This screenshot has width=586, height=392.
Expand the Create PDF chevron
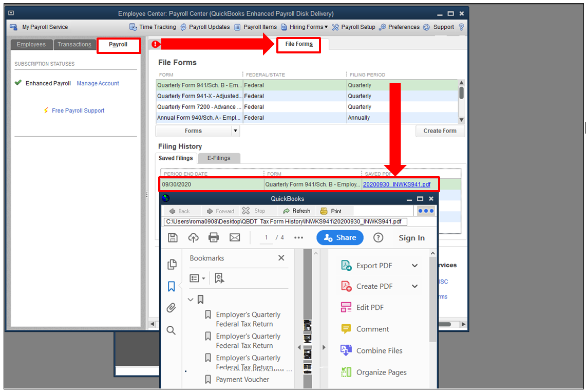[x=415, y=286]
